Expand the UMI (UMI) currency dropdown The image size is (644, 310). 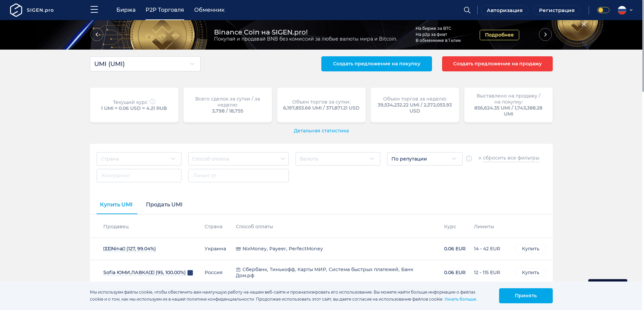(145, 64)
